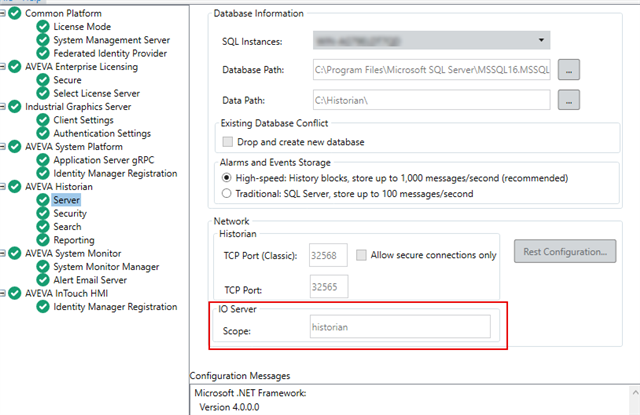Click the check icon beside AVEVA Historian
This screenshot has height=415, width=640.
click(15, 186)
